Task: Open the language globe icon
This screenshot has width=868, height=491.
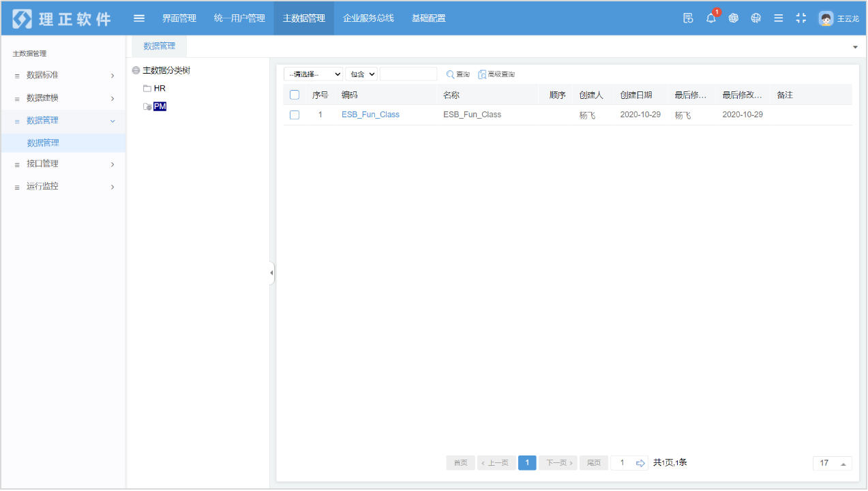Action: 755,18
